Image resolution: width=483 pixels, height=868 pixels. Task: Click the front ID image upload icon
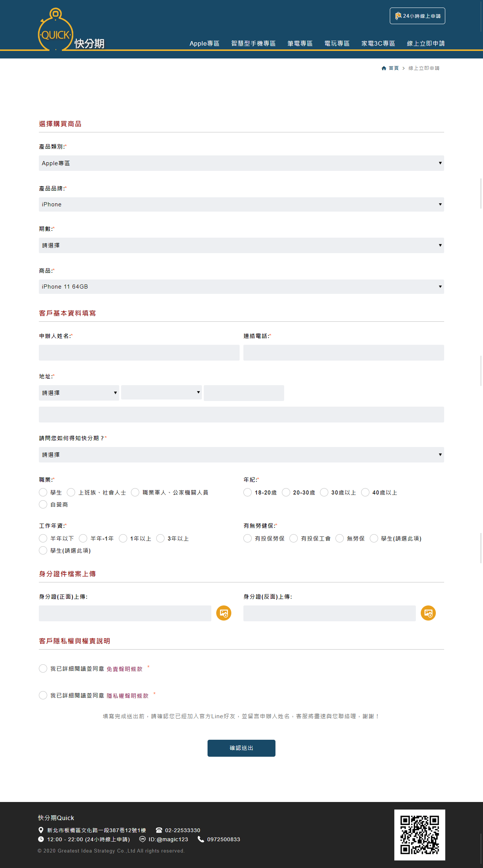(x=224, y=613)
